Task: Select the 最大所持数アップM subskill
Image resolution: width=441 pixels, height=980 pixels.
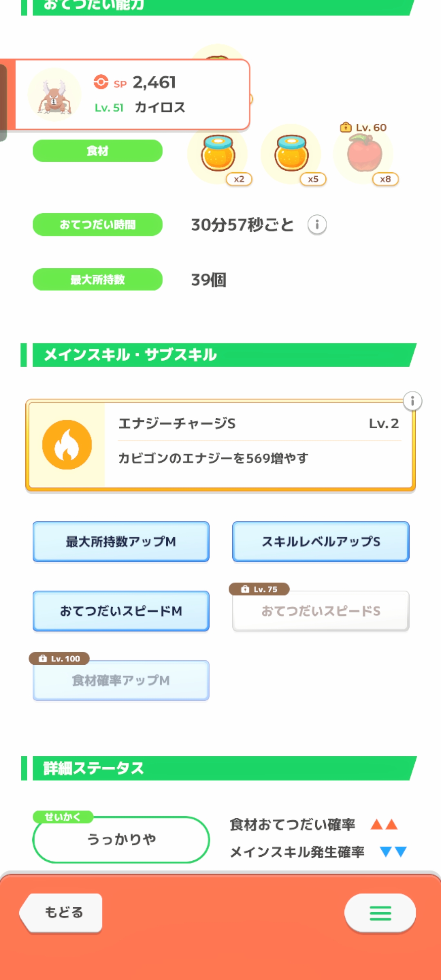Action: 121,541
